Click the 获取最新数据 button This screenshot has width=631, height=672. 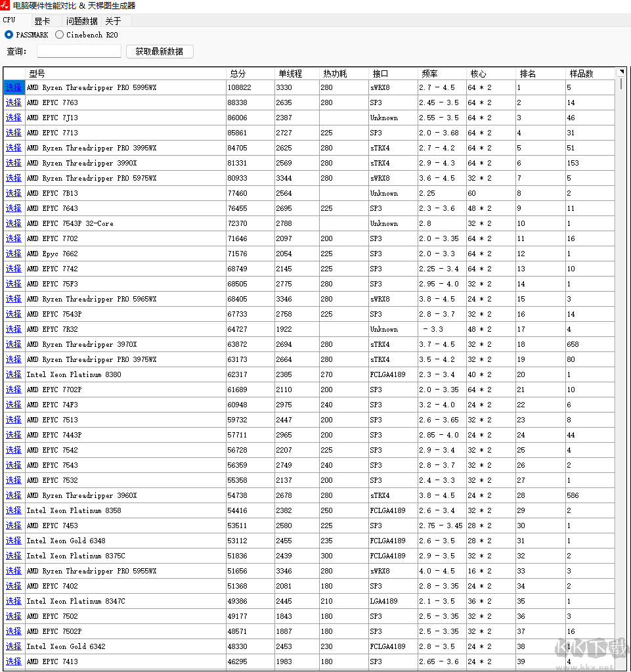(x=160, y=51)
